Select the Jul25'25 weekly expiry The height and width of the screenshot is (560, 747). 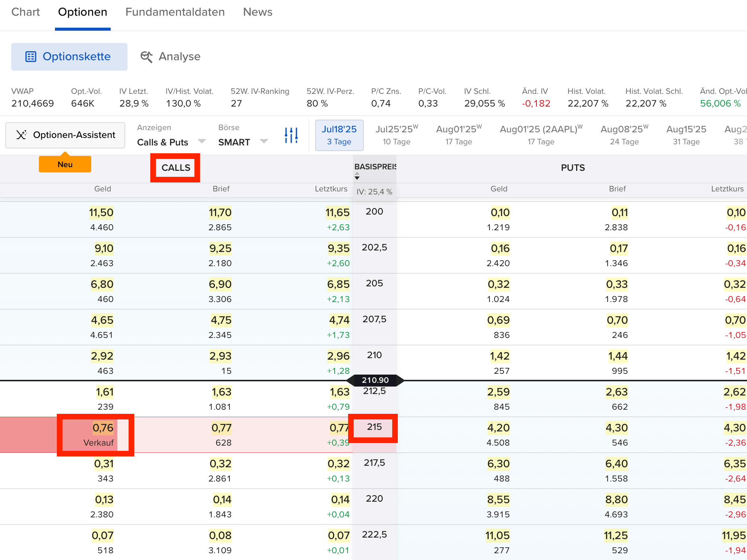click(396, 135)
